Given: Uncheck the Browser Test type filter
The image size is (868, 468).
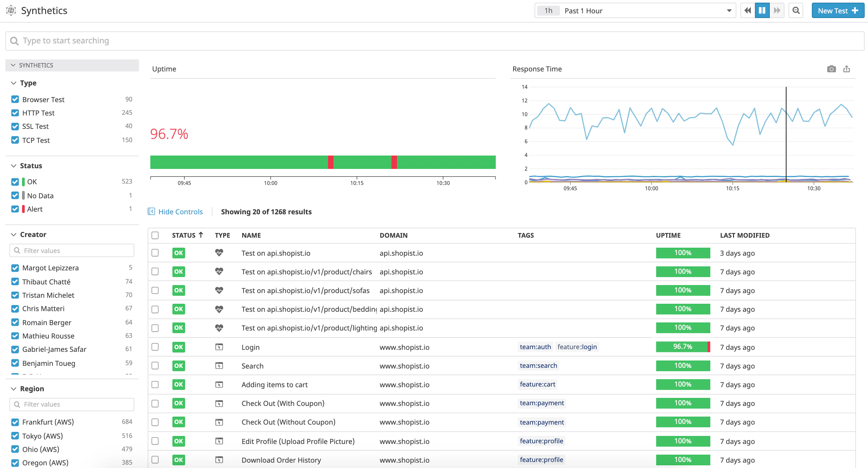Looking at the screenshot, I should (15, 99).
